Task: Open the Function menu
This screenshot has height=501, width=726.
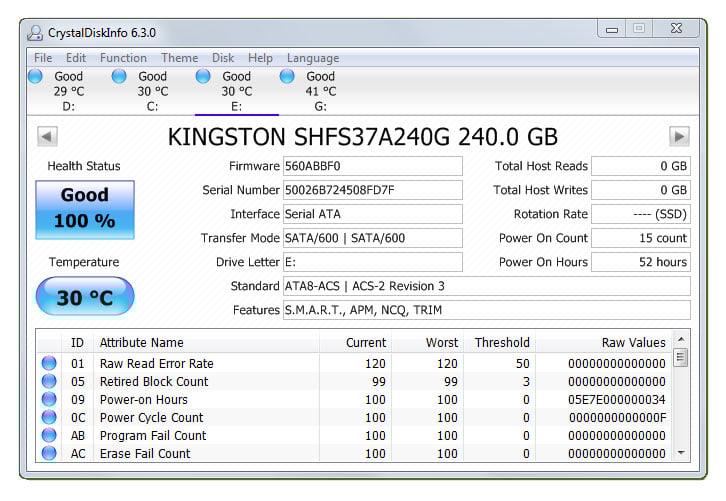Action: 123,58
